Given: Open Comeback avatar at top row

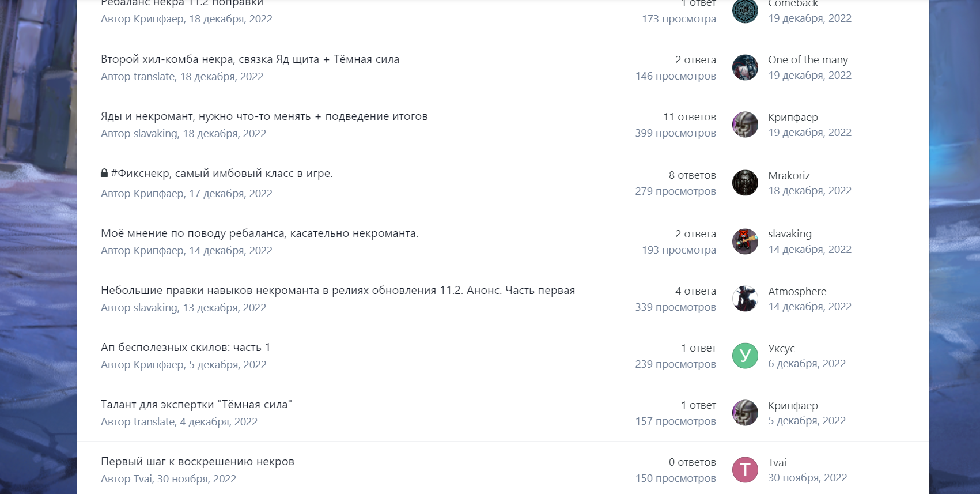Looking at the screenshot, I should tap(745, 10).
